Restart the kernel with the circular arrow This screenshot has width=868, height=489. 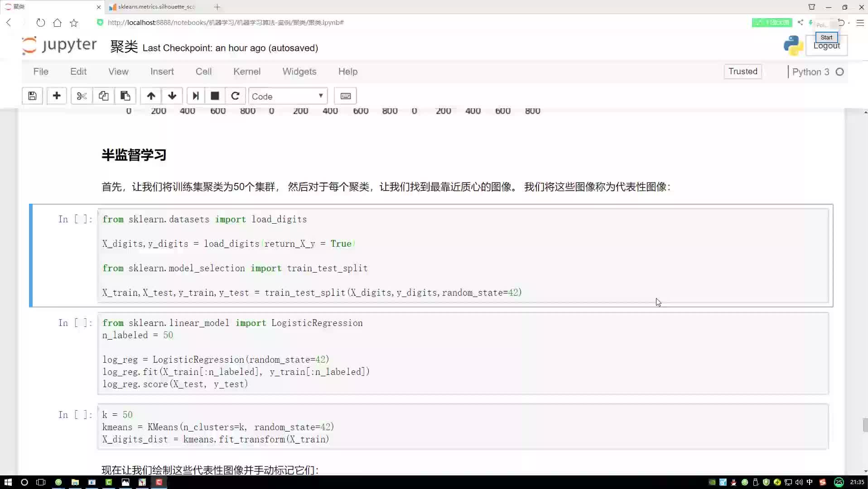(x=235, y=96)
